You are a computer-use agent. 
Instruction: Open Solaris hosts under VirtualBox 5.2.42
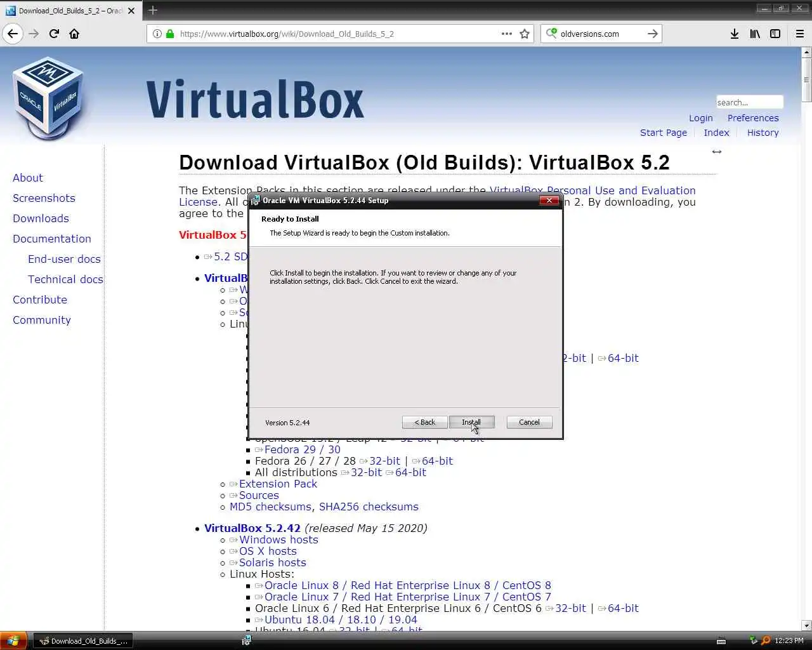pos(272,562)
